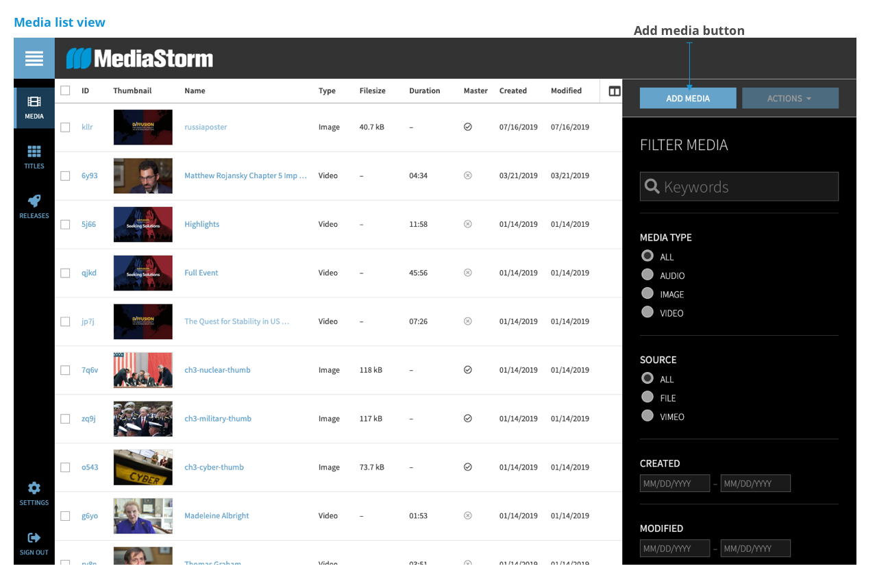877x588 pixels.
Task: Select FILE source radio
Action: click(x=647, y=397)
